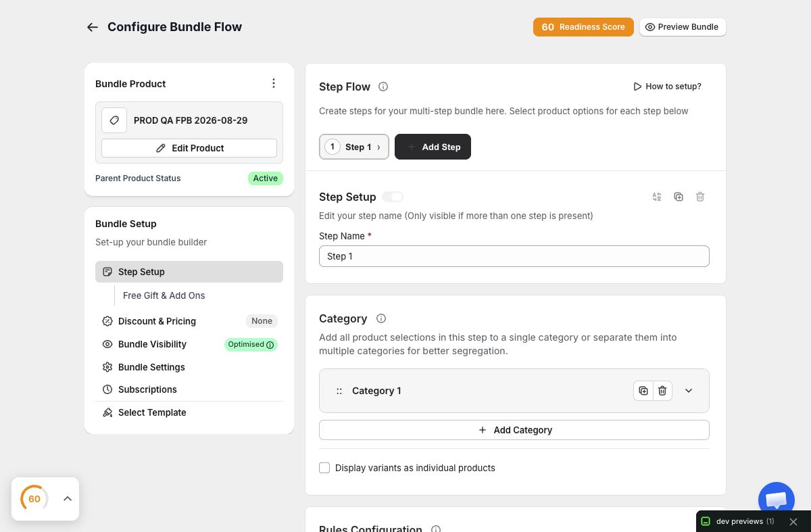Click the None badge beside Discount & Pricing
The width and height of the screenshot is (811, 532).
pos(262,321)
